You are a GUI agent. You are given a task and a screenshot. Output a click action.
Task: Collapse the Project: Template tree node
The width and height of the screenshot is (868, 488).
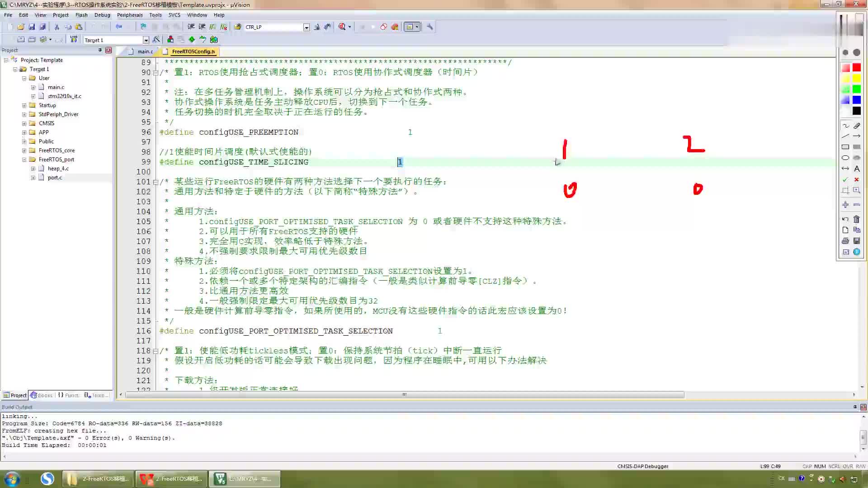(6, 60)
